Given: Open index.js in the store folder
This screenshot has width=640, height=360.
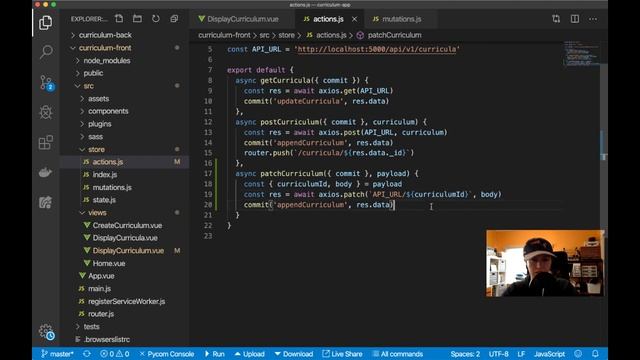Looking at the screenshot, I should tap(104, 175).
